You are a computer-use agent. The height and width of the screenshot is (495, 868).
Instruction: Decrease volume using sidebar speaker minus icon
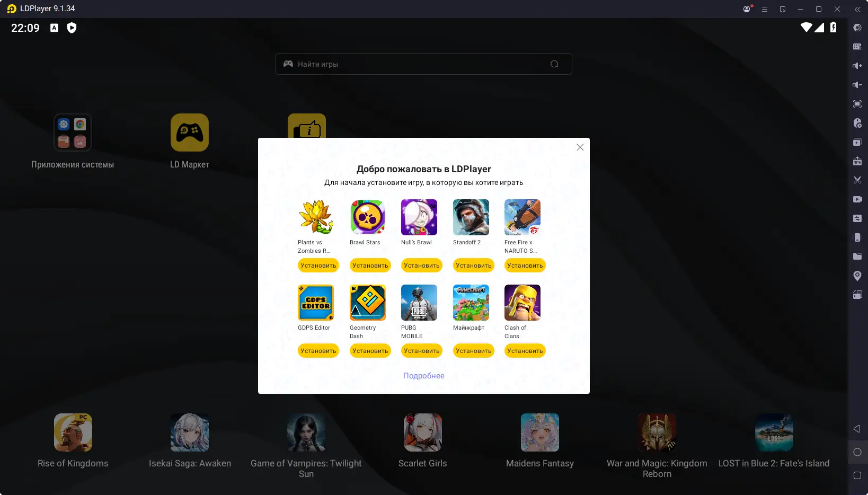tap(857, 85)
